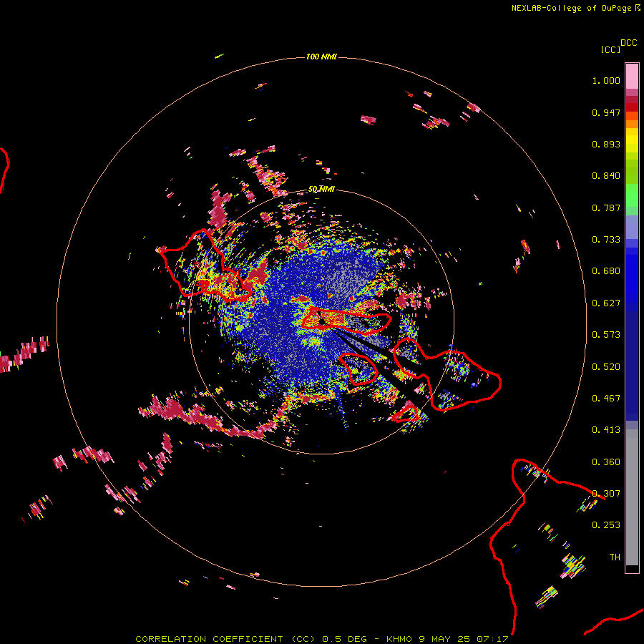The height and width of the screenshot is (644, 644).
Task: Click the [CC] units label
Action: click(x=610, y=49)
